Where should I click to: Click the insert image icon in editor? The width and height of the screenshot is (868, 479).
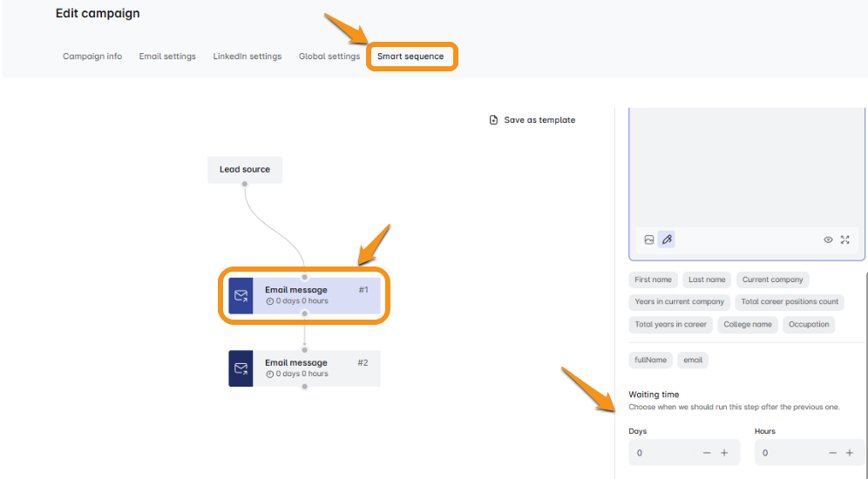(649, 239)
